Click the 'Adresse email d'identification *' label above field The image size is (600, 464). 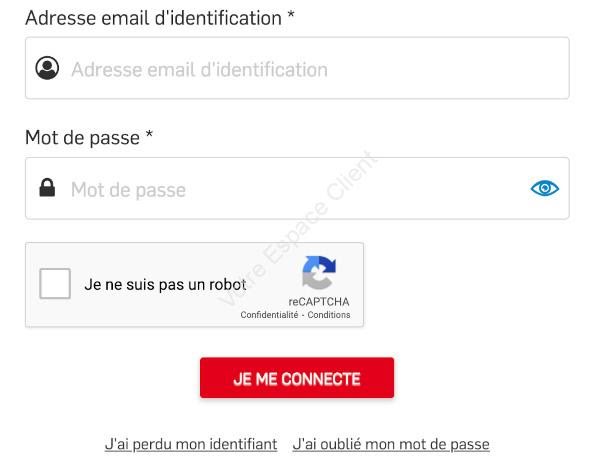pos(160,18)
